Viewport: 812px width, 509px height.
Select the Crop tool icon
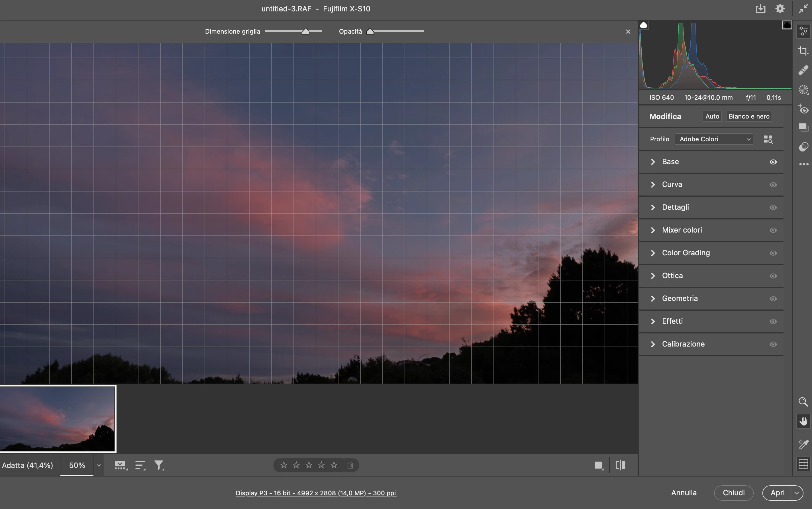803,51
